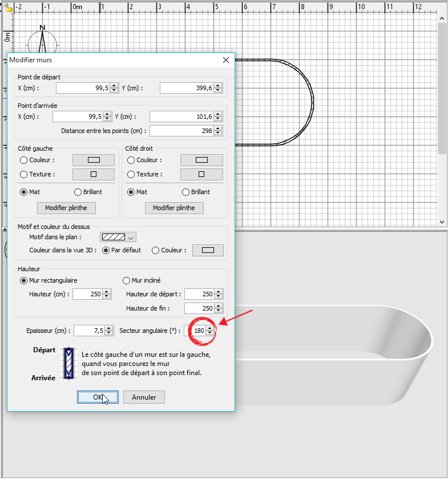Click the Hauteur (cm) field
Image resolution: width=448 pixels, height=479 pixels.
(x=87, y=294)
